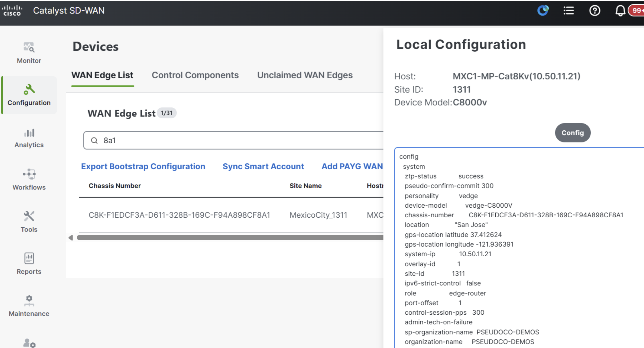
Task: Click host value MXC1-MP-Cat8Kv(10.50.11.21)
Action: pos(516,76)
